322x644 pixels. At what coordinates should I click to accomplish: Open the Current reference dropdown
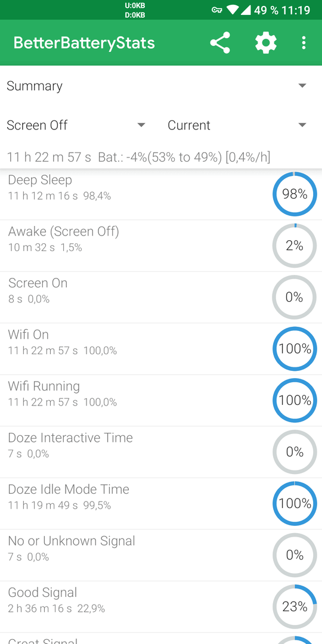[x=237, y=125]
